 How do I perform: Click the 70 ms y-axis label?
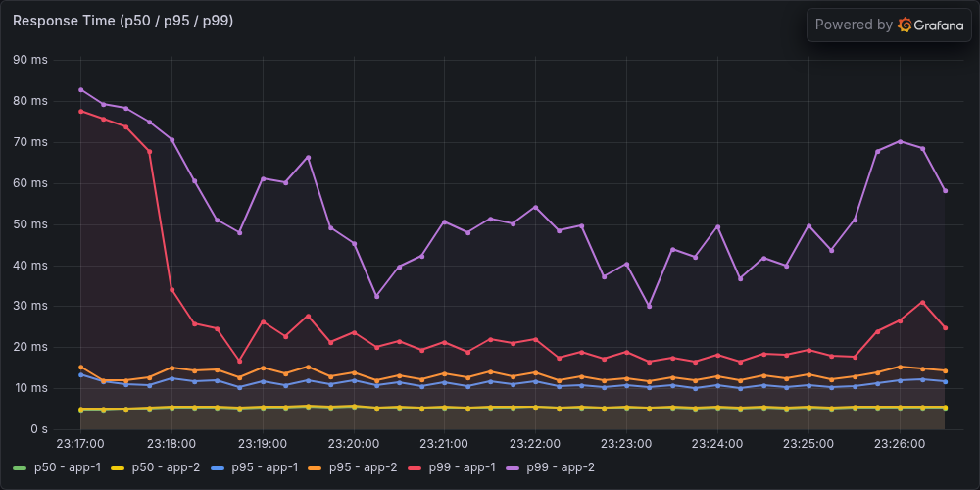(x=30, y=142)
